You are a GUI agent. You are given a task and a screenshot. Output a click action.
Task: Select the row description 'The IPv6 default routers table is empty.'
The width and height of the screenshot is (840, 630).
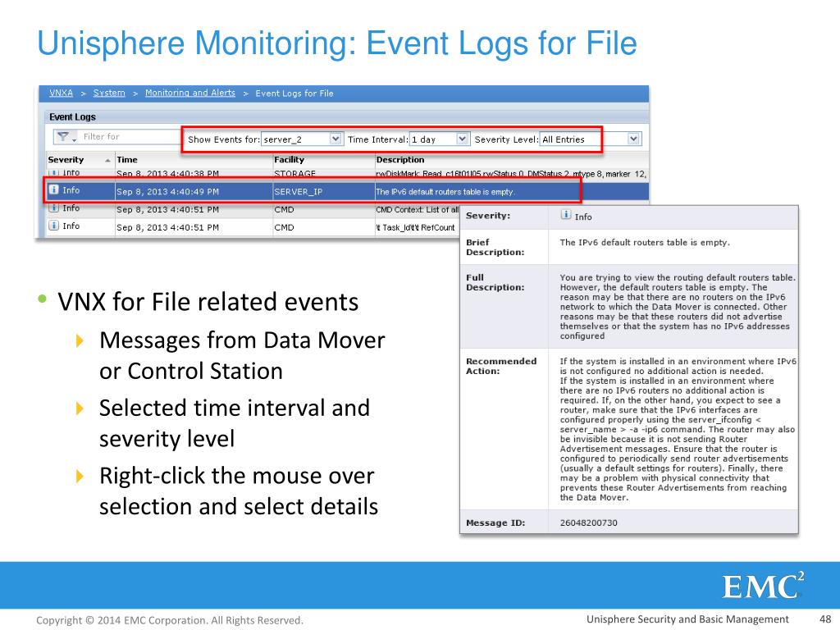(445, 192)
